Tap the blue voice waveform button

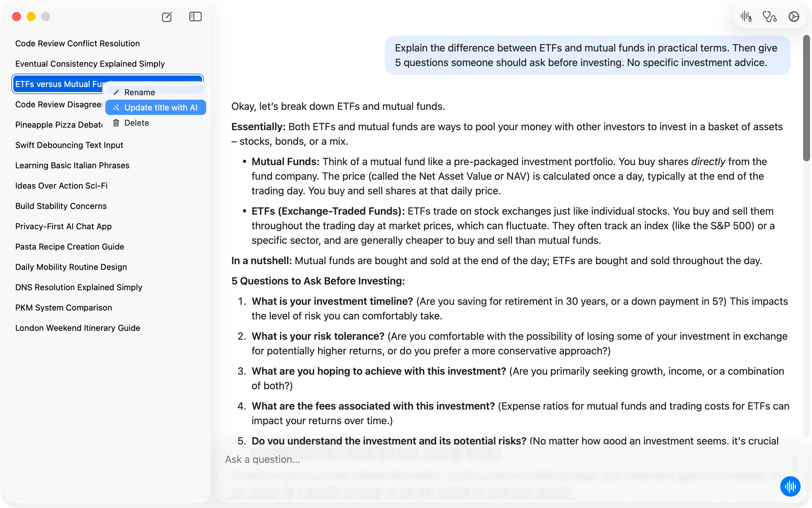click(x=790, y=486)
